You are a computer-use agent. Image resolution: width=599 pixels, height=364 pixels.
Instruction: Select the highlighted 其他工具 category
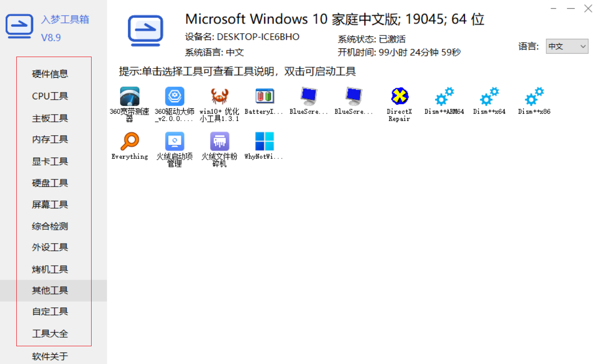[53, 291]
